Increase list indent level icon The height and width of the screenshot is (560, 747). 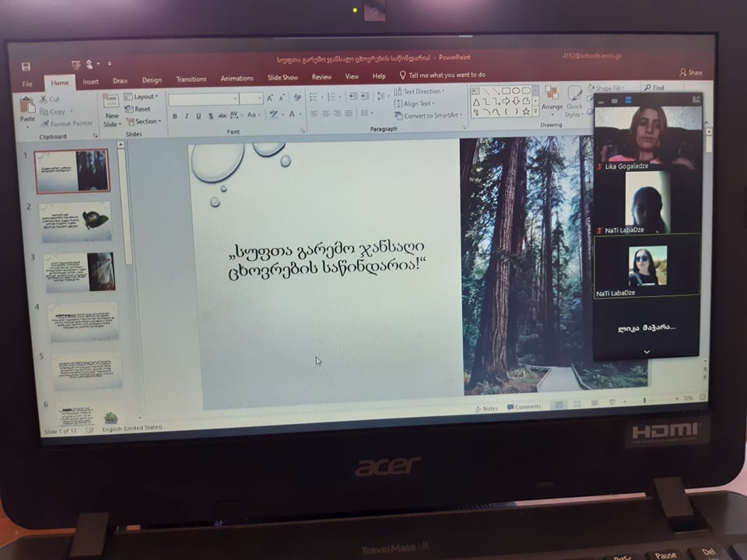tap(365, 96)
